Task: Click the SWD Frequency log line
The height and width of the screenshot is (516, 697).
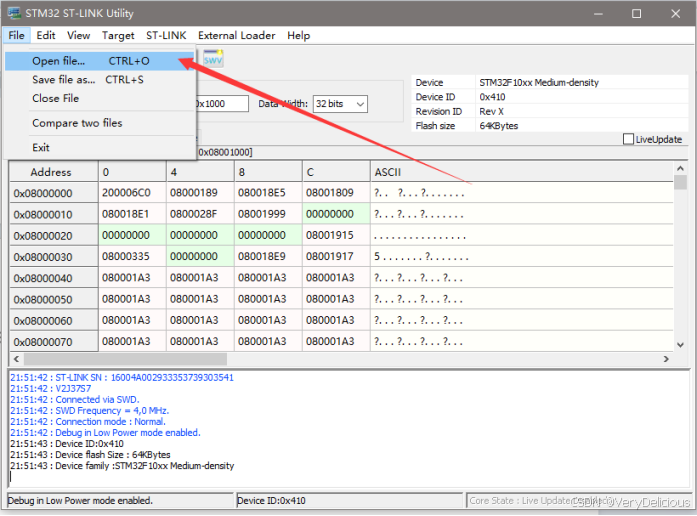Action: pos(89,411)
